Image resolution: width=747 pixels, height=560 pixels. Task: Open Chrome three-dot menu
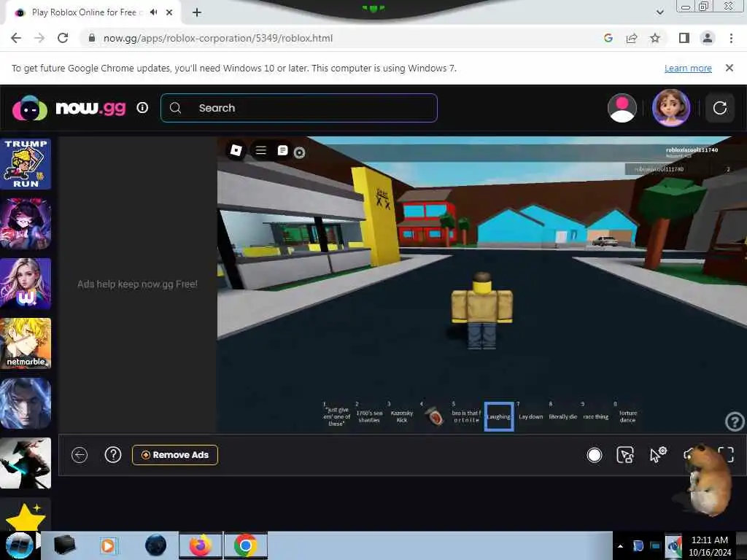[x=731, y=38]
